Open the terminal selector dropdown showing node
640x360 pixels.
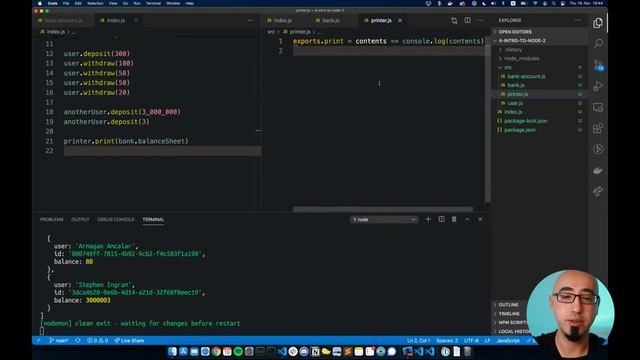[x=384, y=220]
